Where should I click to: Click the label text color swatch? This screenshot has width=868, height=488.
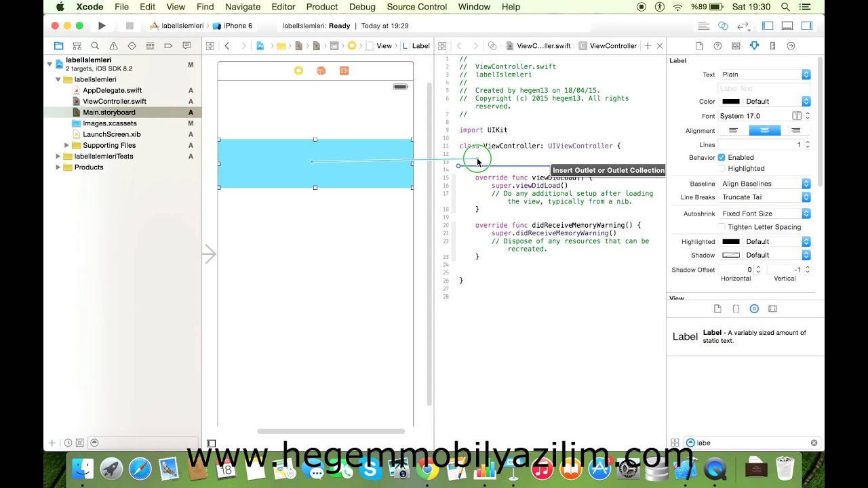pos(731,102)
